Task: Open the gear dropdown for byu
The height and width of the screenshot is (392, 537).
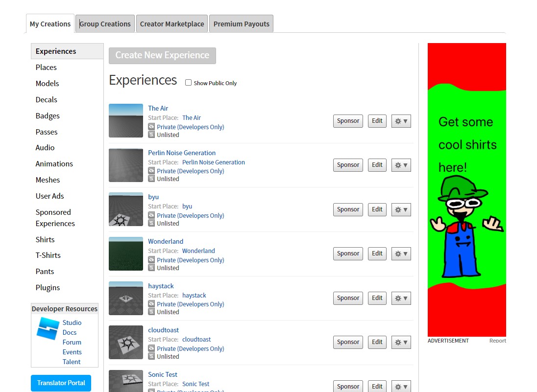Action: (x=401, y=209)
